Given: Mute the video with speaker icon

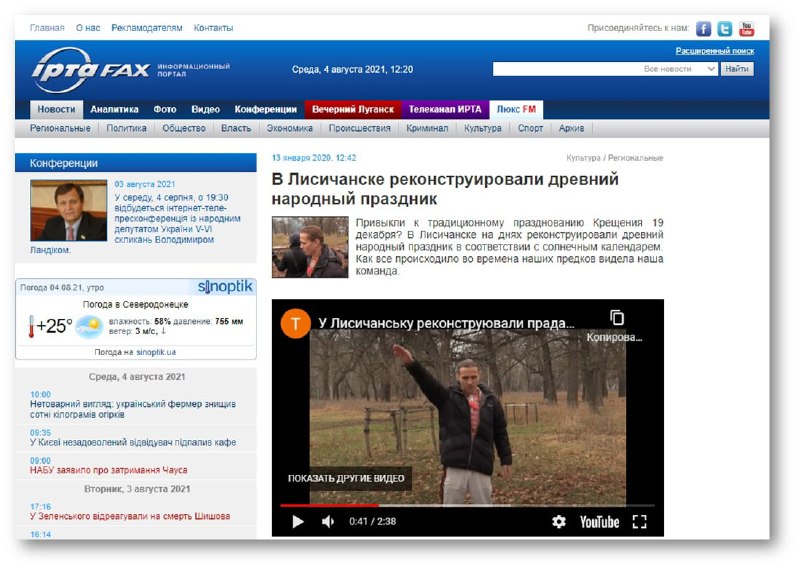Looking at the screenshot, I should click(328, 522).
